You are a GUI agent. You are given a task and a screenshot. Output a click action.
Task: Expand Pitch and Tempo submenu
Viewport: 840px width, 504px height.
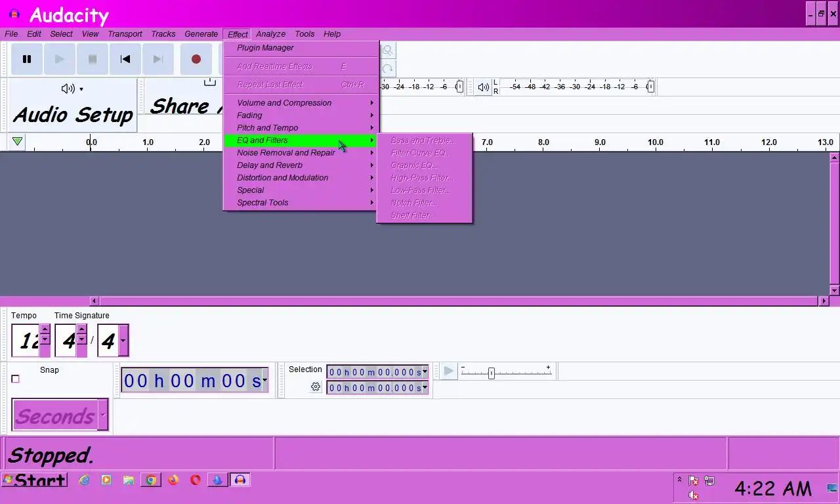click(301, 128)
